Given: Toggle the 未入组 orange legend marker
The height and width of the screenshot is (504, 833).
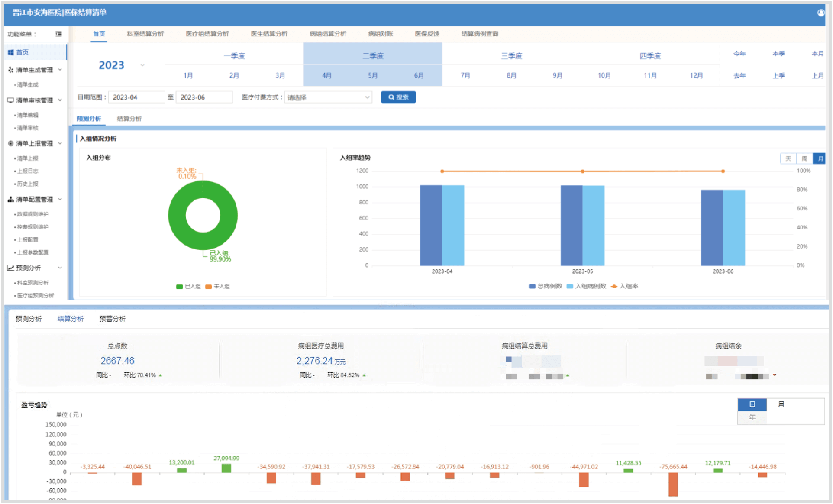Looking at the screenshot, I should 208,287.
